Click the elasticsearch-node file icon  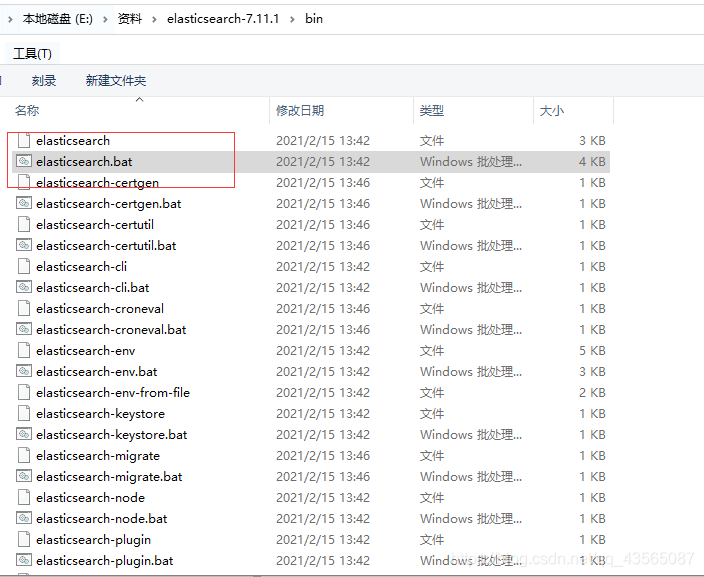(24, 498)
